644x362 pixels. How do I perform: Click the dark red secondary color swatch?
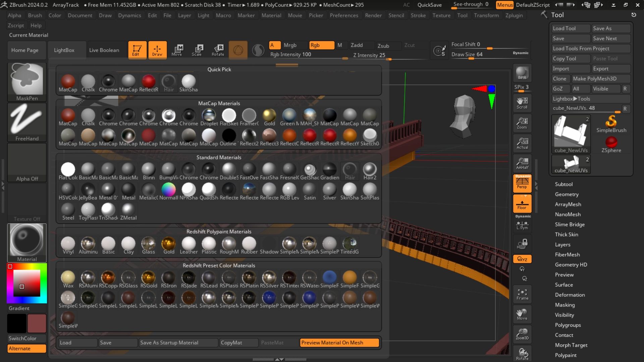click(x=37, y=323)
